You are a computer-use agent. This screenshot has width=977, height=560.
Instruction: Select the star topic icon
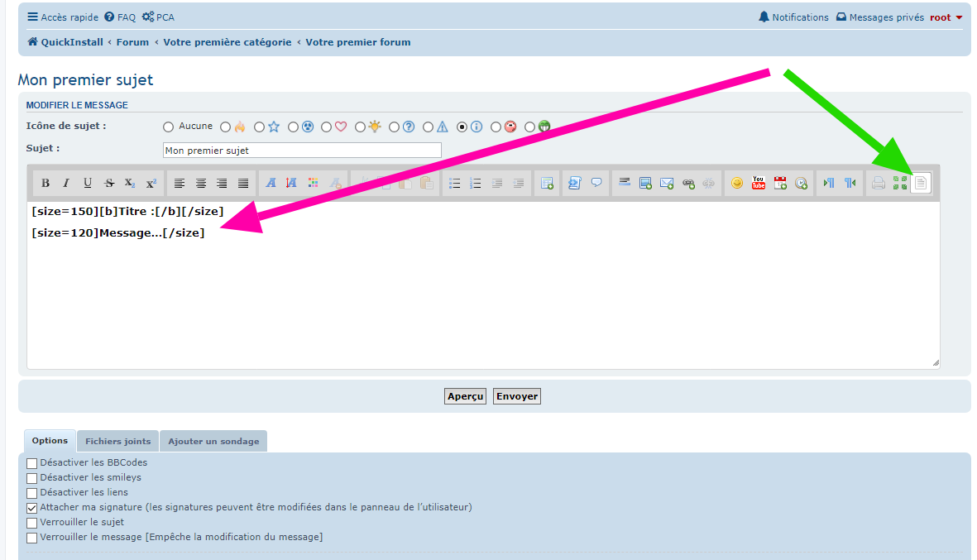point(260,127)
